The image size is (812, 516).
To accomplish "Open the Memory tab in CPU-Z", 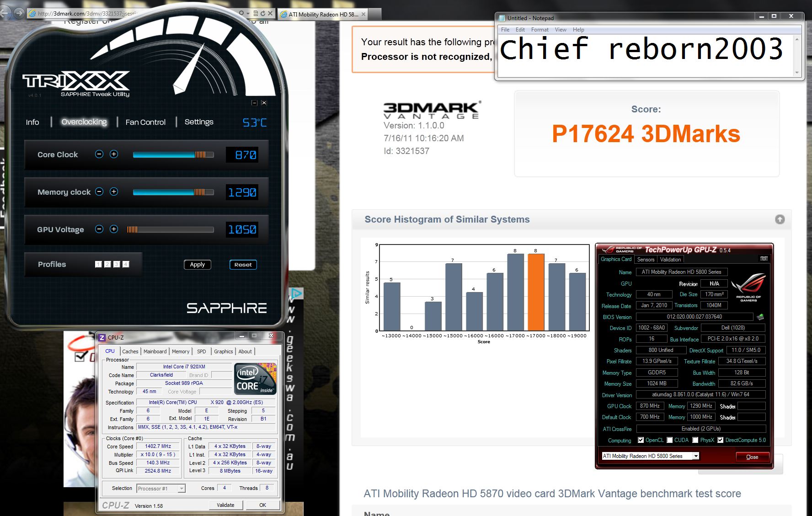I will (181, 351).
